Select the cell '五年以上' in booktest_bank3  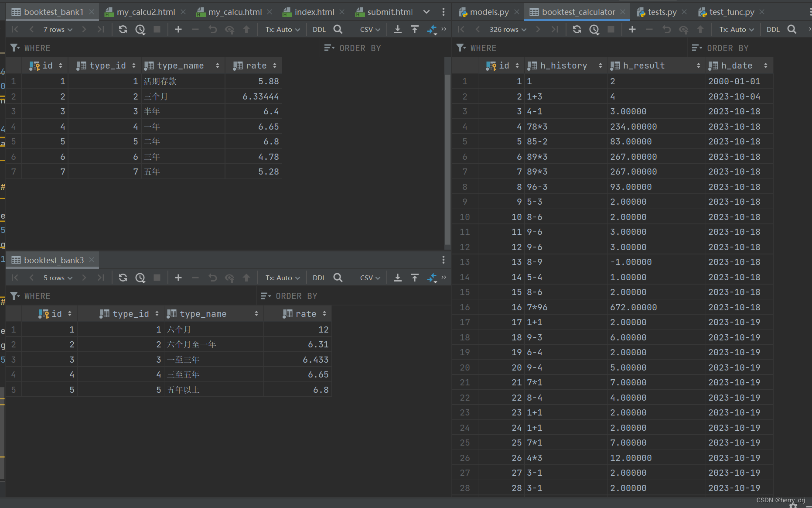coord(214,390)
